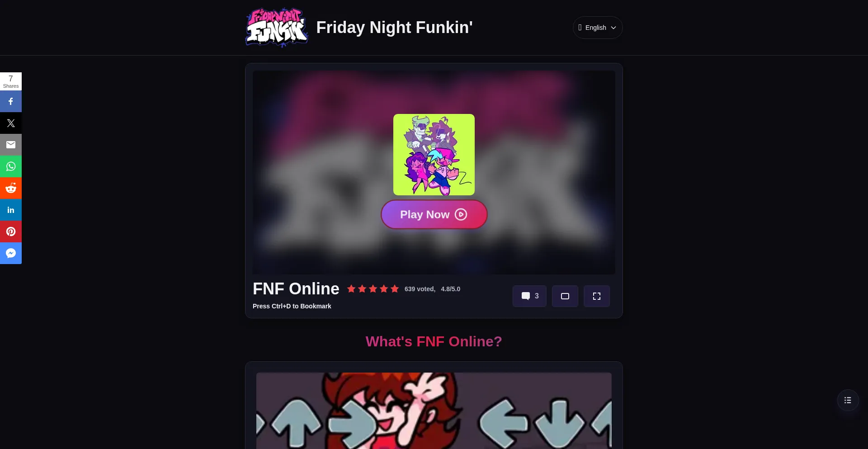The image size is (868, 449).
Task: Click the Friday Night Funkin' logo
Action: [x=277, y=28]
